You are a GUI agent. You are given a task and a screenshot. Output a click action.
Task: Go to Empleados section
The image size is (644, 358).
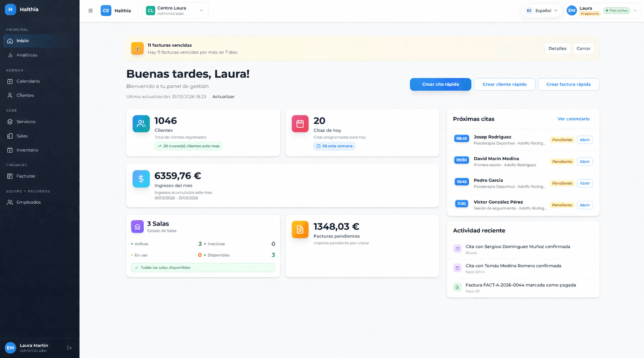(28, 202)
